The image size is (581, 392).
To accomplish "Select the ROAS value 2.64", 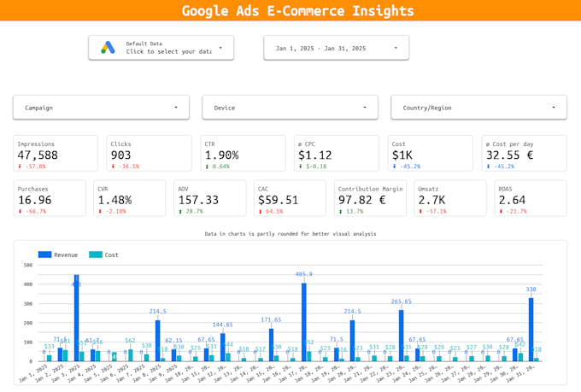I will pyautogui.click(x=512, y=200).
